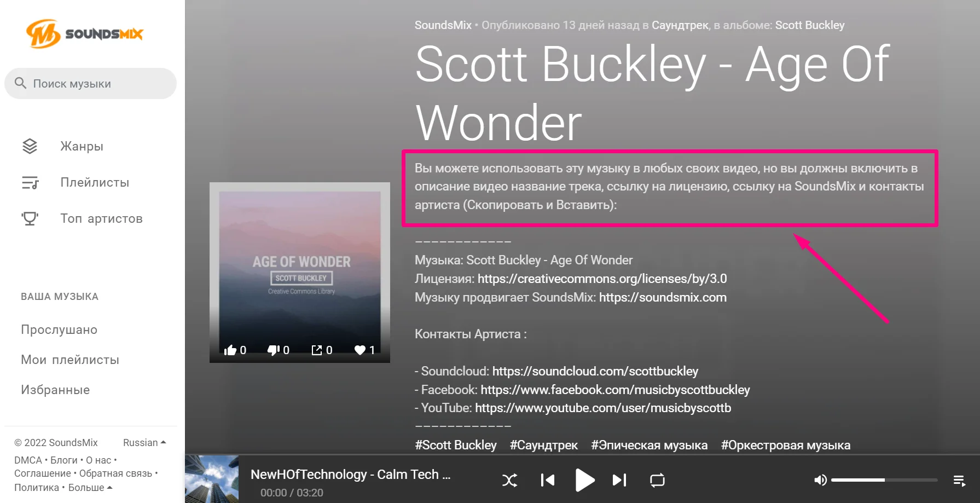Open the Политика footer link
Viewport: 980px width, 503px height.
37,487
